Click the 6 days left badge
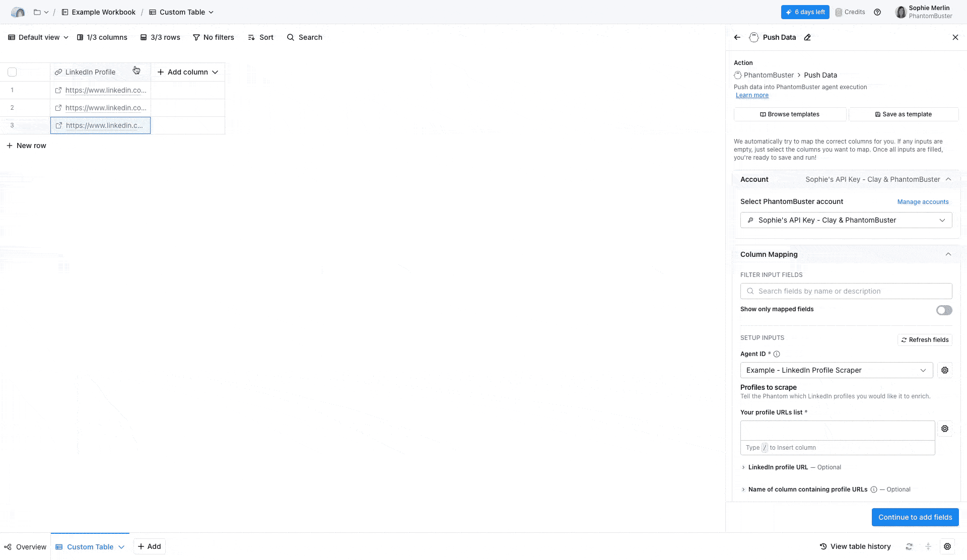Screen dimensions: 967x560 805,12
